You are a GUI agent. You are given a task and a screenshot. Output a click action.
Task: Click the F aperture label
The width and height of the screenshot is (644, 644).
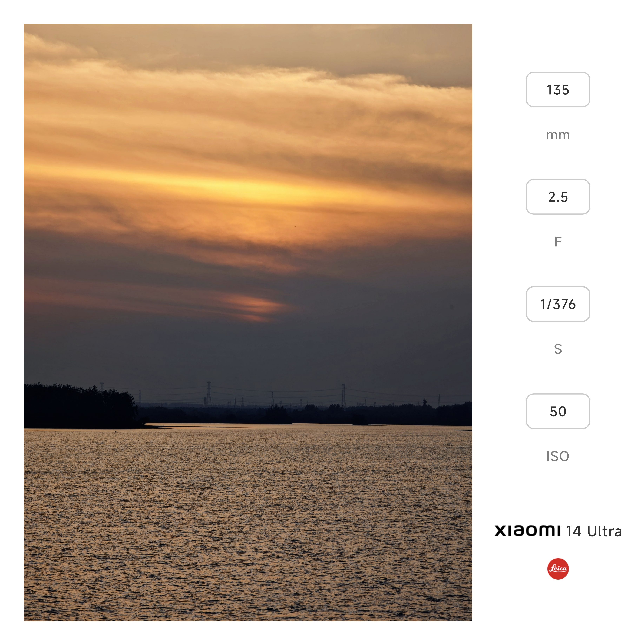tap(558, 241)
